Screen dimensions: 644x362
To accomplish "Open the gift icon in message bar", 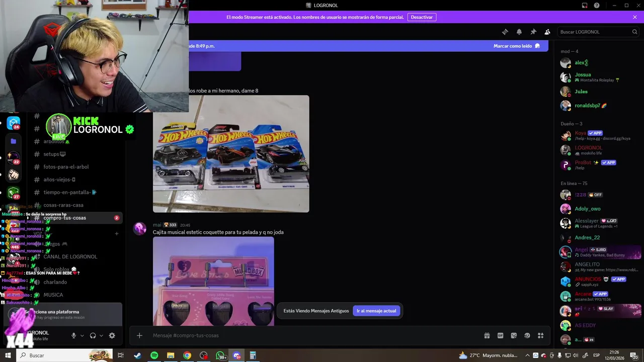I will (487, 335).
